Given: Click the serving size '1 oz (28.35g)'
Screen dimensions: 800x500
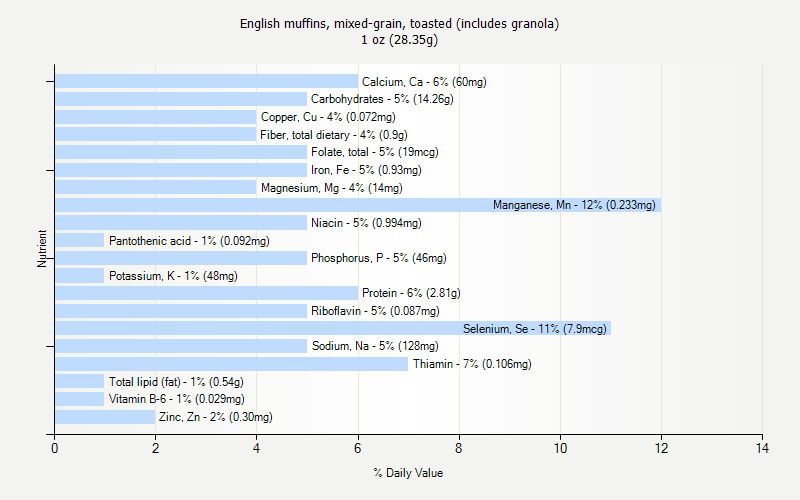Looking at the screenshot, I should point(399,40).
